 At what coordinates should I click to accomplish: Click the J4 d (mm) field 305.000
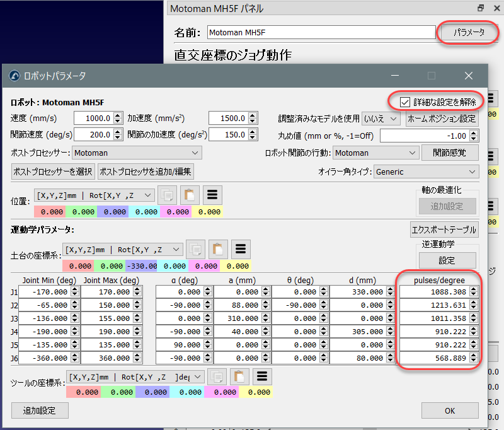362,331
